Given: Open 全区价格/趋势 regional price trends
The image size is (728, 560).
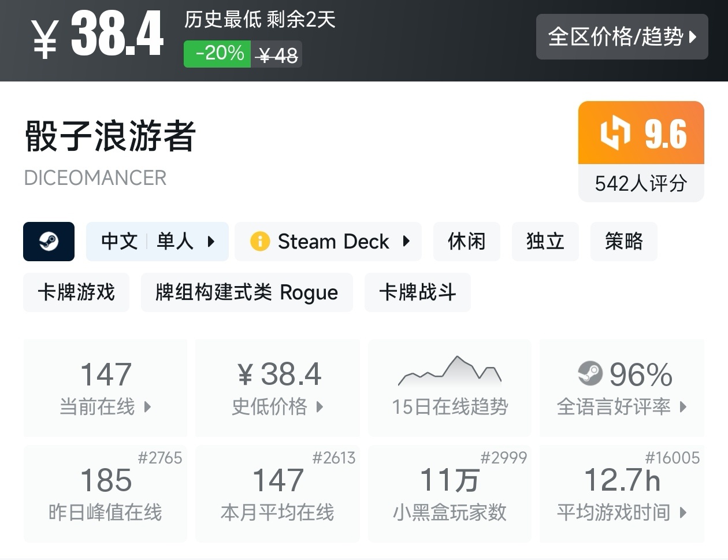Looking at the screenshot, I should (622, 37).
